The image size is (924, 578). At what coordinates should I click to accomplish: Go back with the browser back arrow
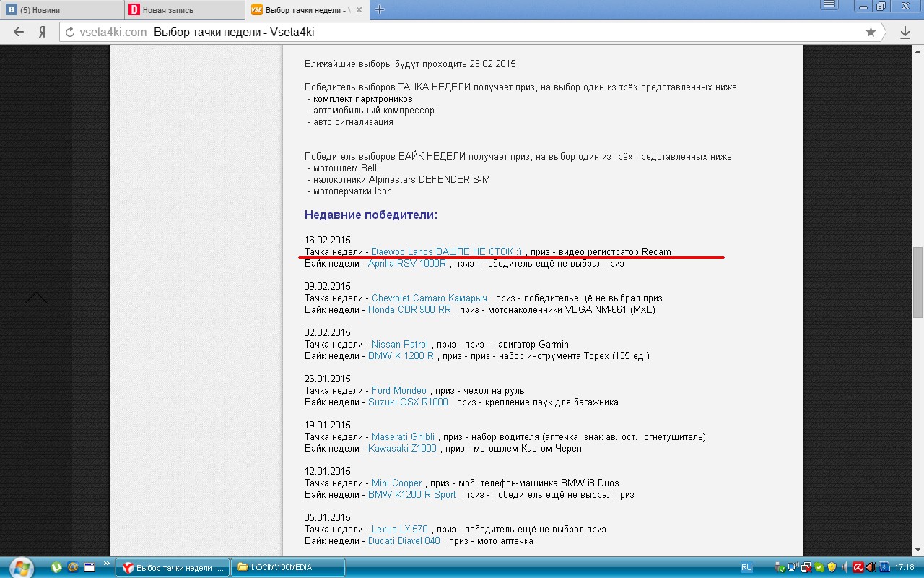pos(19,32)
